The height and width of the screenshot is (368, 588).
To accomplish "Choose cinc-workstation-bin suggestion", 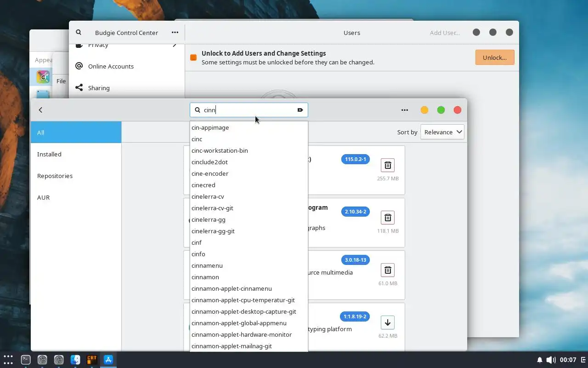I will pyautogui.click(x=249, y=150).
